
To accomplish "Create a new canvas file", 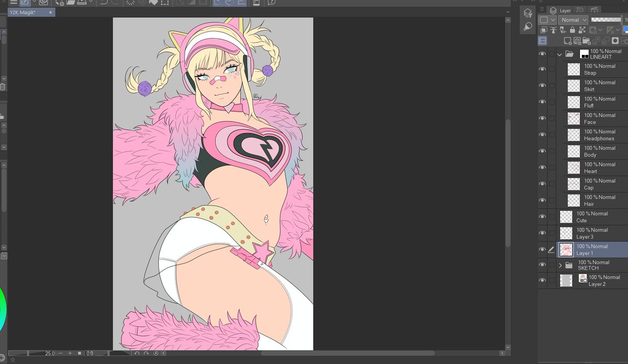I will tap(60, 3).
